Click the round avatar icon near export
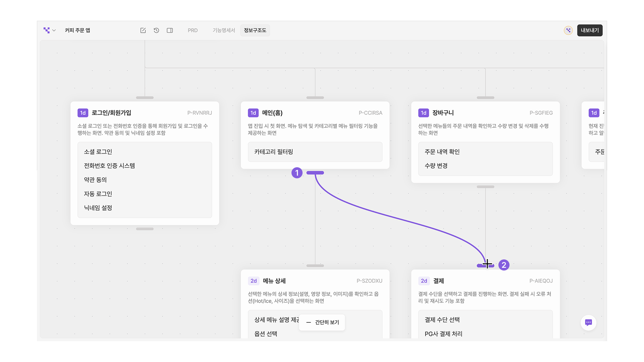Viewport: 644px width, 362px height. 568,31
